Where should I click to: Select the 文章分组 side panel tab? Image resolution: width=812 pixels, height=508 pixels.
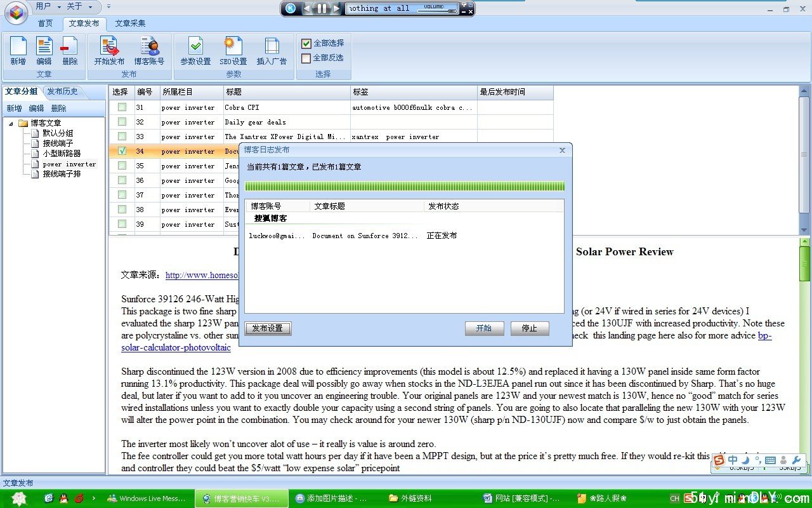point(22,91)
